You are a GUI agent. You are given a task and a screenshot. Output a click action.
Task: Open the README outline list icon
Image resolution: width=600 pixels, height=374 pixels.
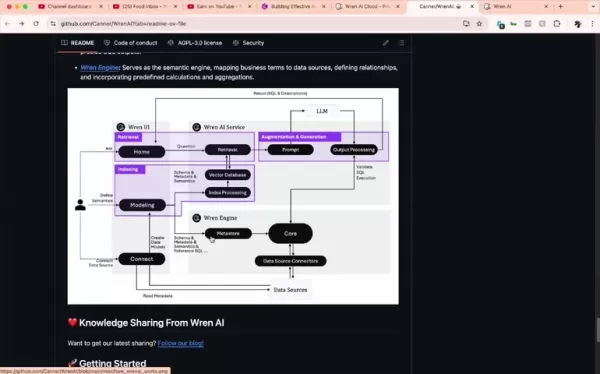point(401,43)
